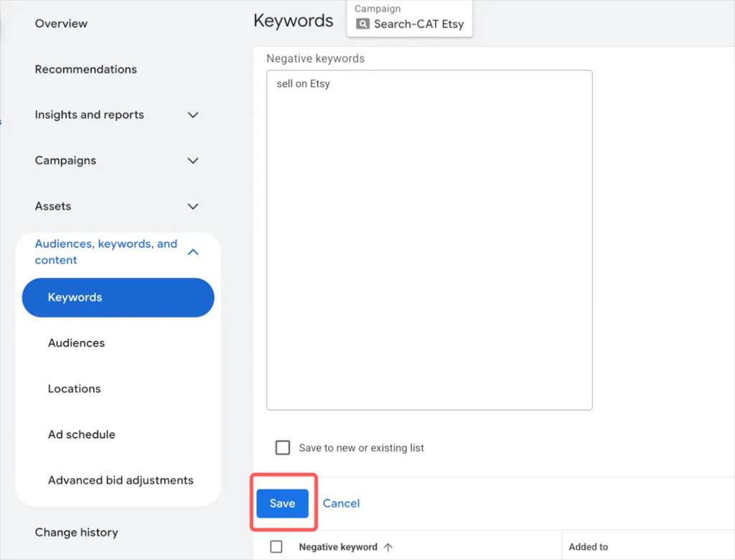Cancel adding negative keywords
Screen dimensions: 735x560
(341, 503)
